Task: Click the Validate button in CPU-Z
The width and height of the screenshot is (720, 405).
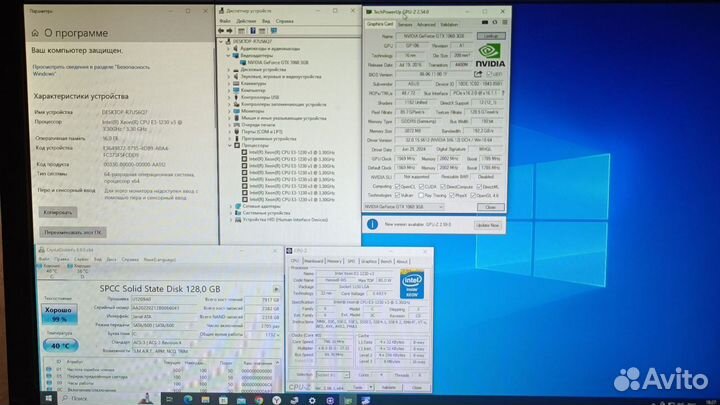Action: click(x=388, y=388)
